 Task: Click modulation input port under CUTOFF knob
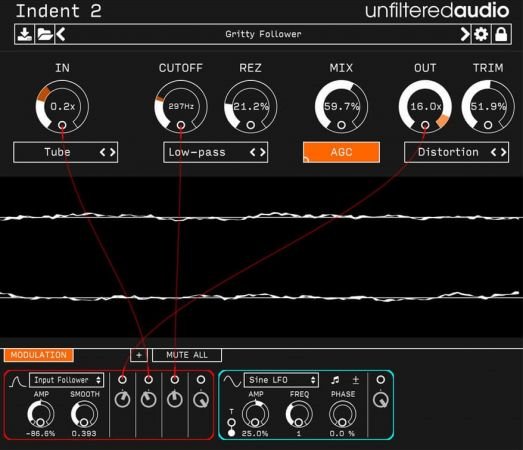tap(181, 125)
